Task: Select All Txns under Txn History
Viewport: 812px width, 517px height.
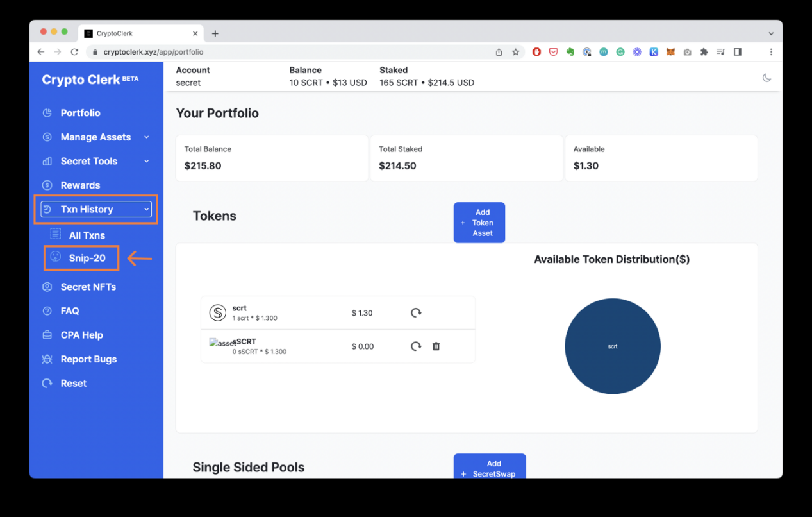Action: (86, 235)
